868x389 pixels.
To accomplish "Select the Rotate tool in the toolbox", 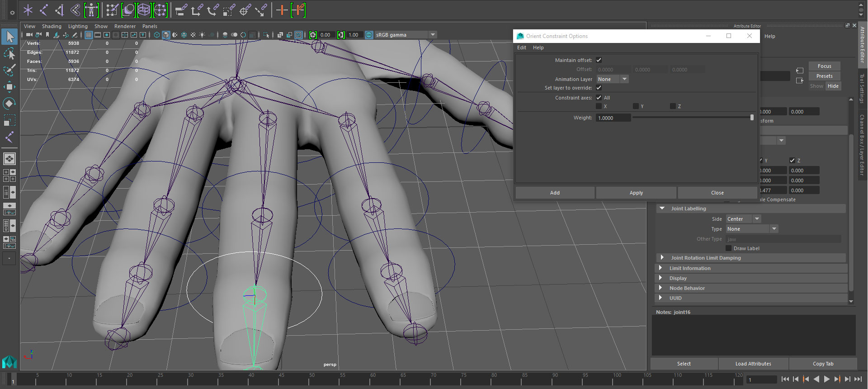I will (9, 104).
